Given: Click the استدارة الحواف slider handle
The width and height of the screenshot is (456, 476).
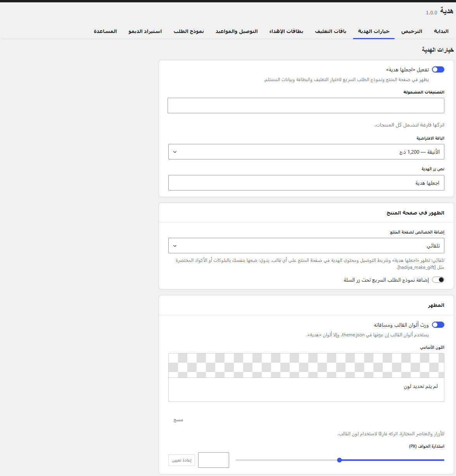Looking at the screenshot, I should [340, 460].
